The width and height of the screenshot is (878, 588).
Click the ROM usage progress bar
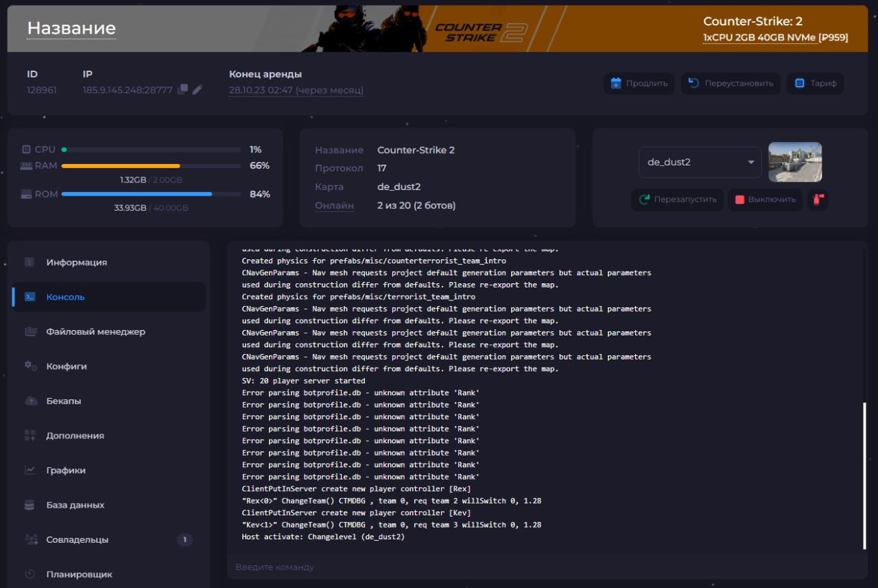pos(151,194)
